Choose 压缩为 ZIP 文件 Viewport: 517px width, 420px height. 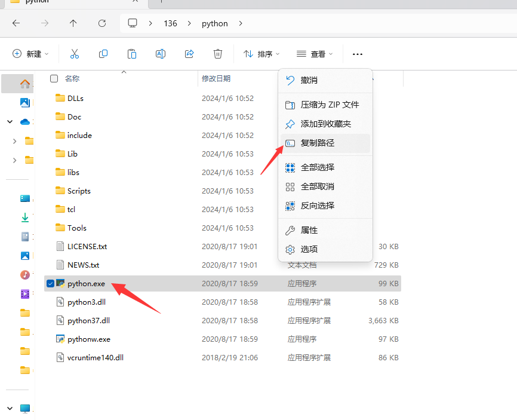click(x=325, y=105)
